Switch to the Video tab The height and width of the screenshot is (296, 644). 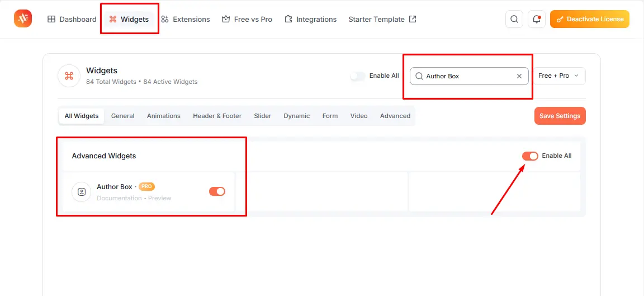(x=359, y=116)
